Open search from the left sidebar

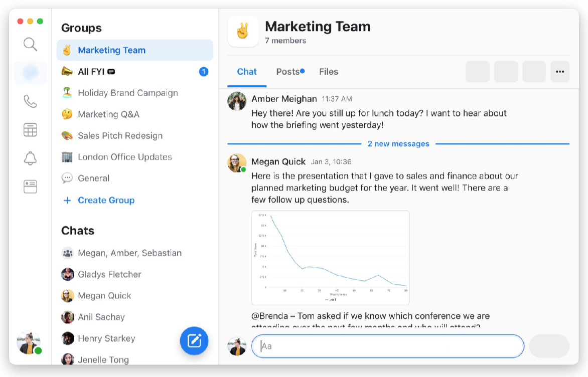(30, 44)
